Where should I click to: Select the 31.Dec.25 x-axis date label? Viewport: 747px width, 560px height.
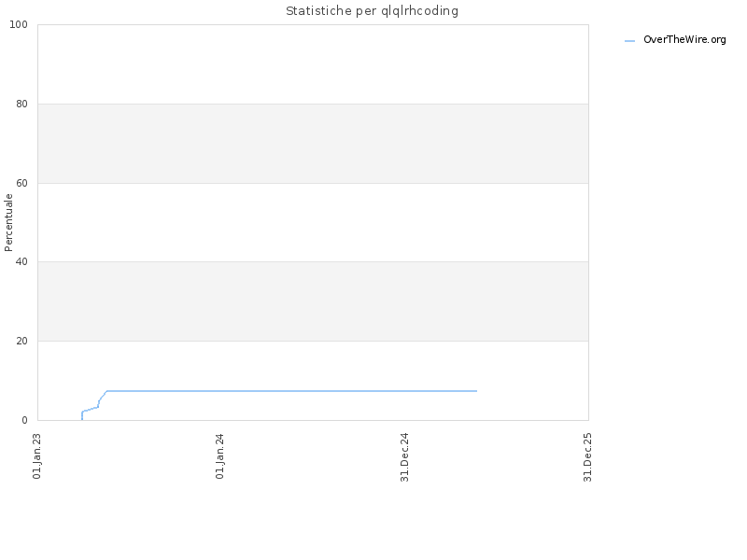[587, 457]
